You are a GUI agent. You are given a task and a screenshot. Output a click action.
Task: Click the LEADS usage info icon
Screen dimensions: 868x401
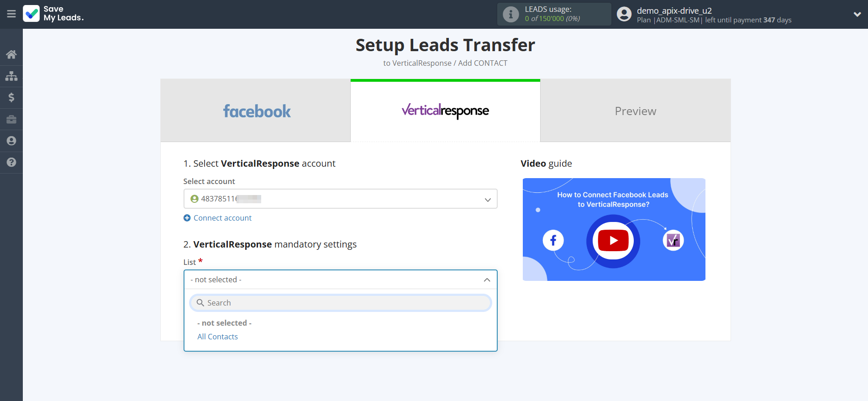510,14
